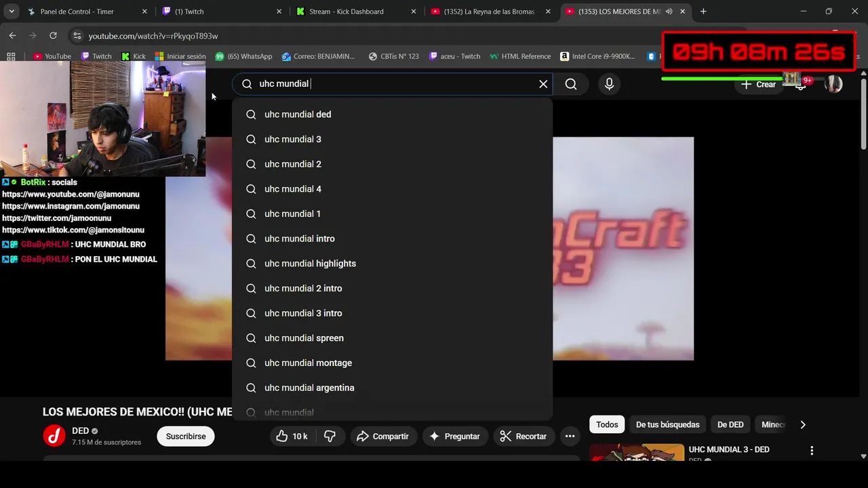Reload the current page
Screen dimensions: 868x488
pos(53,35)
